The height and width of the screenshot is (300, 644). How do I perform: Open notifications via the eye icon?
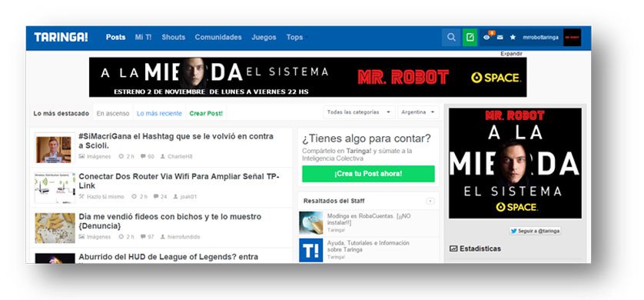point(486,38)
